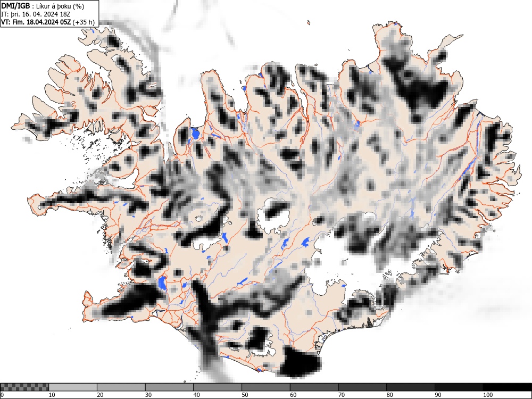Screen dimensions: 532x399
Task: Click the 40-50 gray legend swatch
Action: (218, 387)
